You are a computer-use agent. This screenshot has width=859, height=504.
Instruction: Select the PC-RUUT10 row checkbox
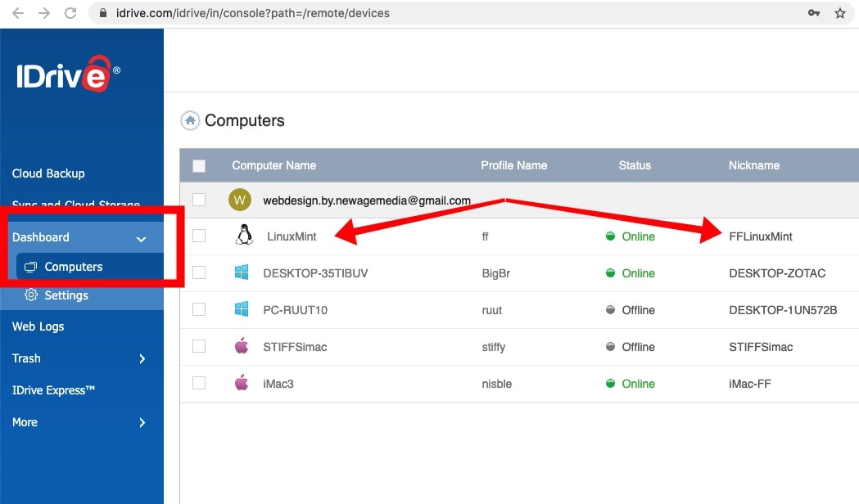coord(199,309)
